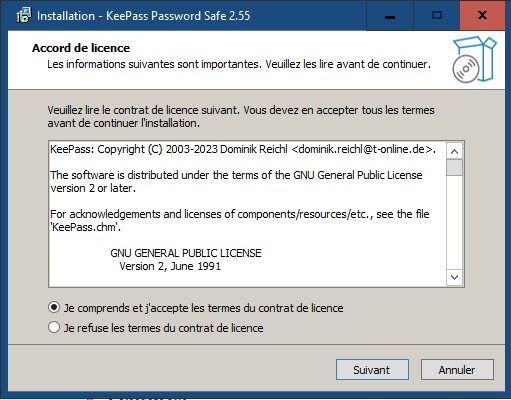
Task: Click the "Accord de licence" heading
Action: click(81, 48)
